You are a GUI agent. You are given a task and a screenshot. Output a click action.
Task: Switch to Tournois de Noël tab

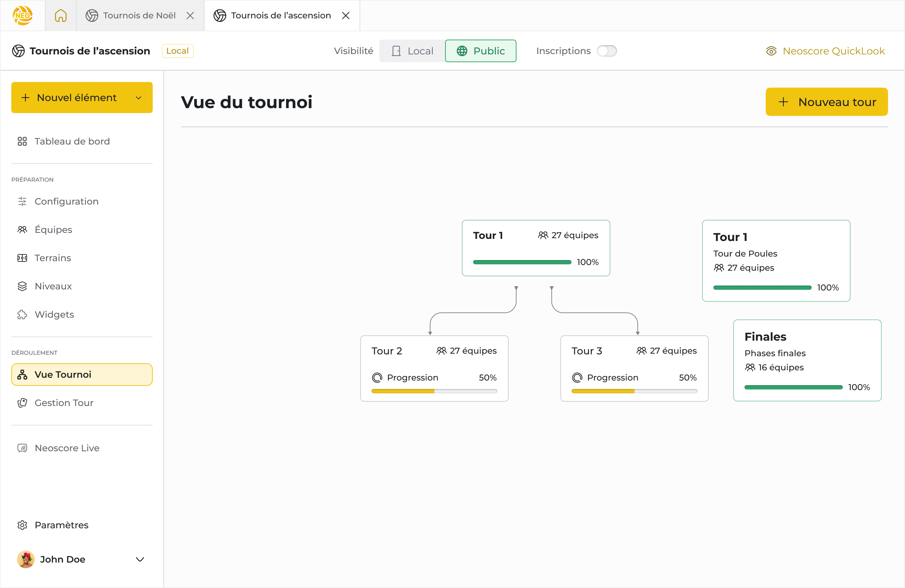pos(139,16)
